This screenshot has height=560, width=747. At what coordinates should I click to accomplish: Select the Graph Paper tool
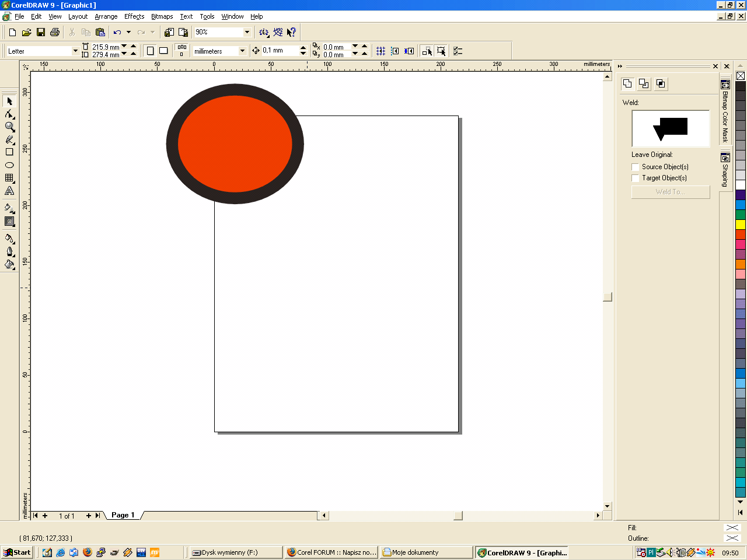(x=9, y=178)
